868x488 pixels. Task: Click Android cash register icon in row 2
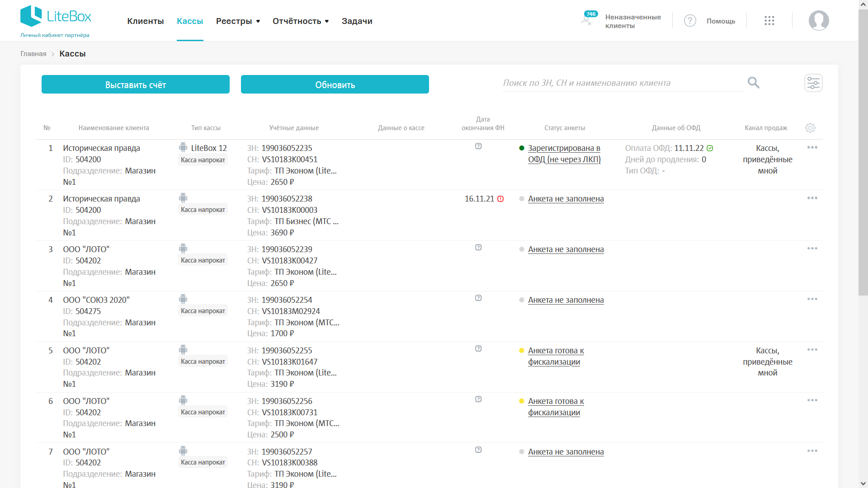(183, 198)
